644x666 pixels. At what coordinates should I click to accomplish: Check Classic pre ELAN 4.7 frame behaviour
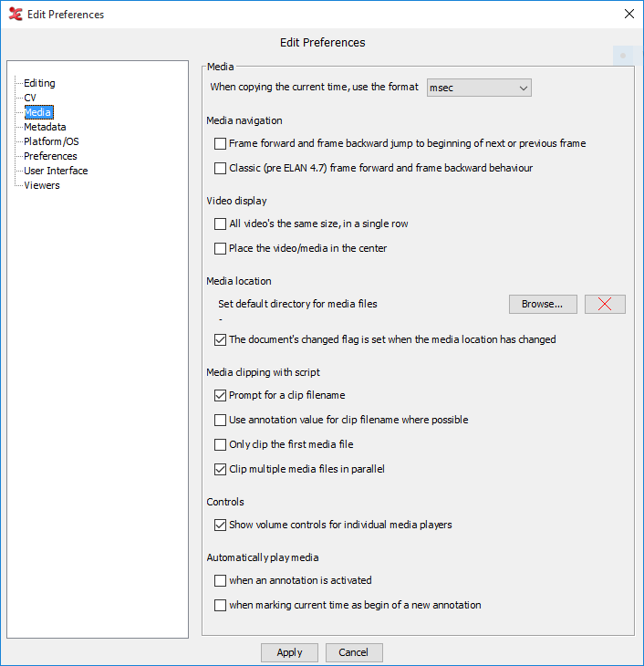tap(220, 168)
